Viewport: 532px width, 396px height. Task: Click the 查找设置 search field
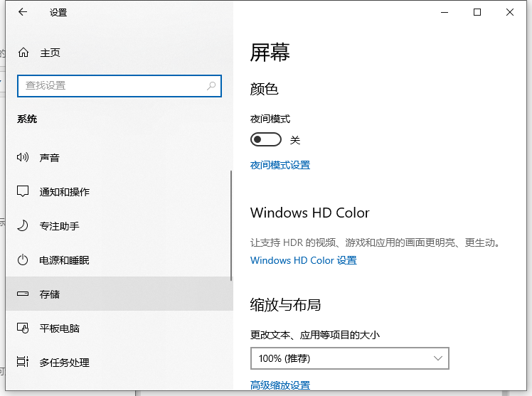point(114,85)
